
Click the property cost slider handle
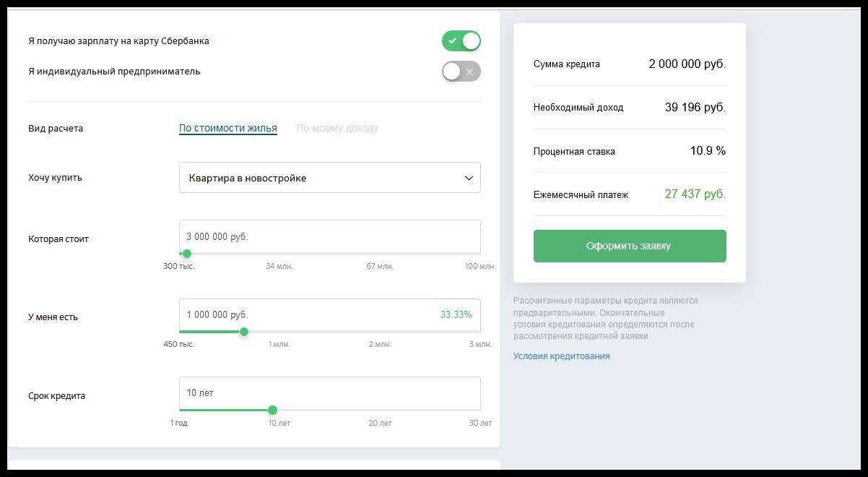point(187,254)
